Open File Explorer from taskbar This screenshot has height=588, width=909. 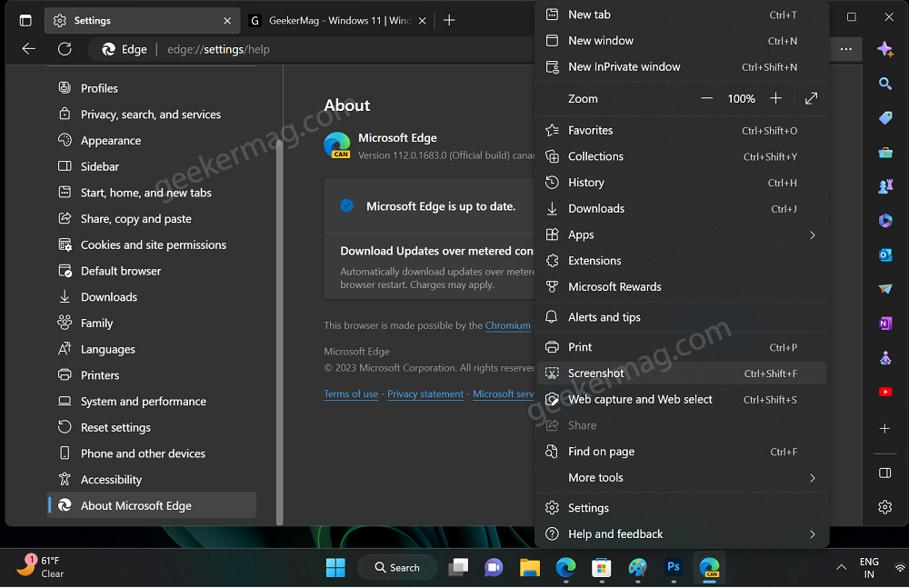coord(529,568)
